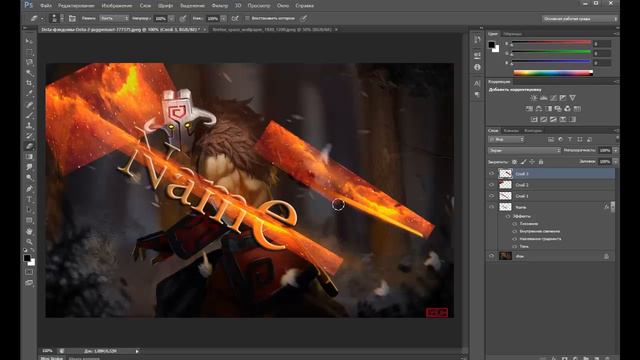Add an Invert adjustment
640x360 pixels.
(534, 119)
